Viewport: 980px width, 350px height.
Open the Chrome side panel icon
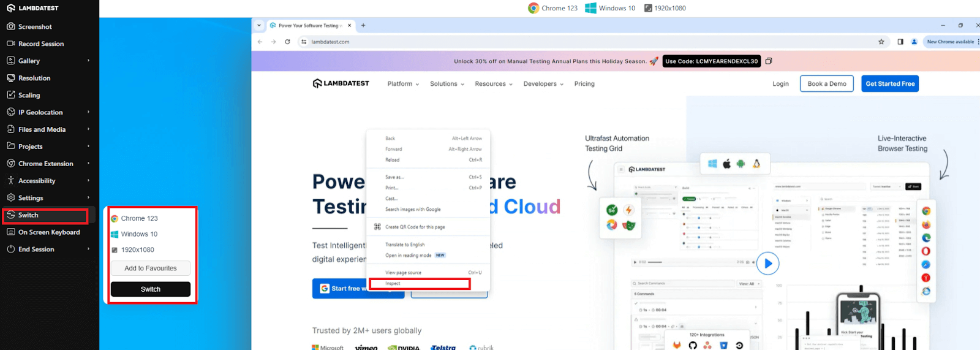click(x=900, y=42)
